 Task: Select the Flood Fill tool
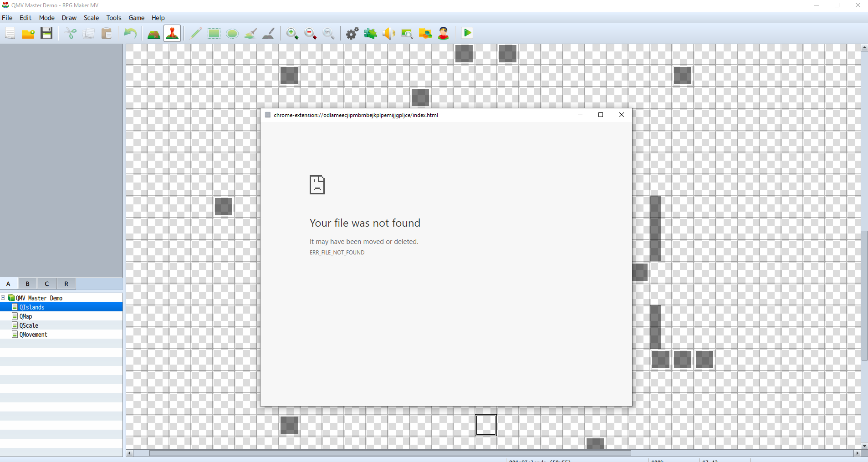[x=250, y=33]
